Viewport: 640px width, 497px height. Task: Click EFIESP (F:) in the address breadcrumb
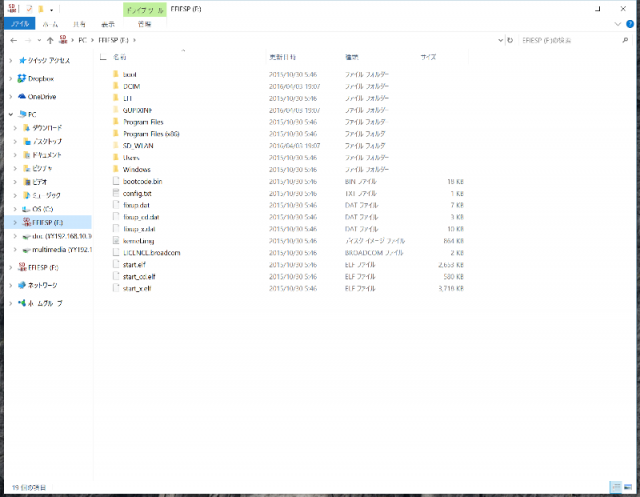(x=113, y=40)
